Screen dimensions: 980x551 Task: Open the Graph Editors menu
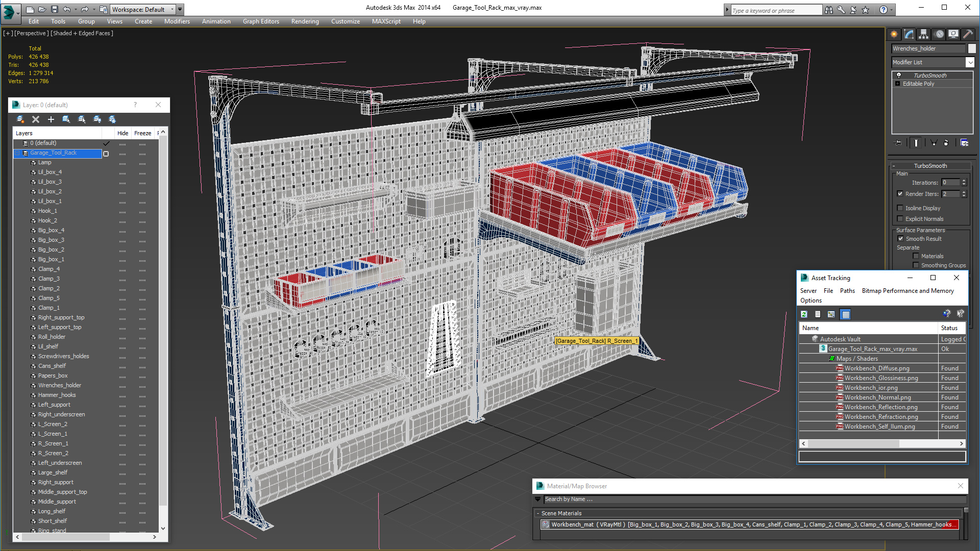[261, 21]
